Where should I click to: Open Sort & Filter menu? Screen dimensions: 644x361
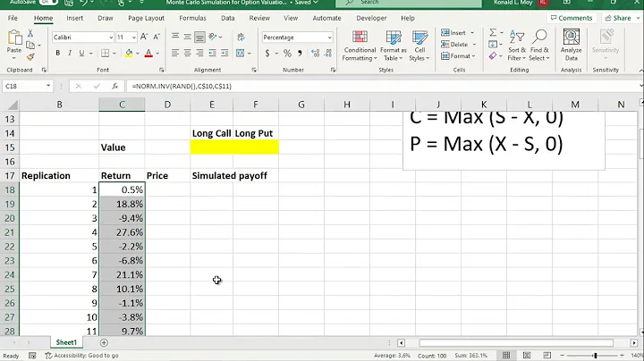[517, 46]
